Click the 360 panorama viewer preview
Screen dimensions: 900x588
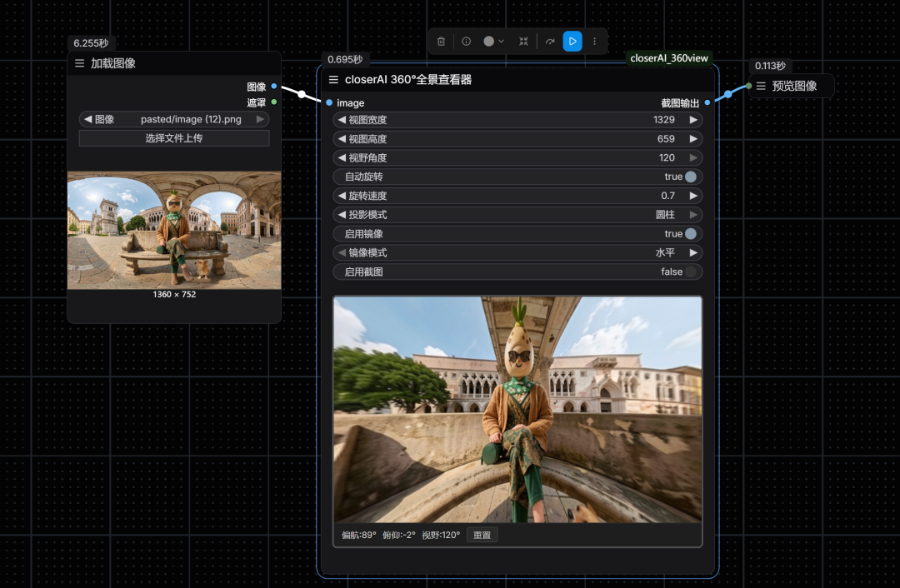517,410
